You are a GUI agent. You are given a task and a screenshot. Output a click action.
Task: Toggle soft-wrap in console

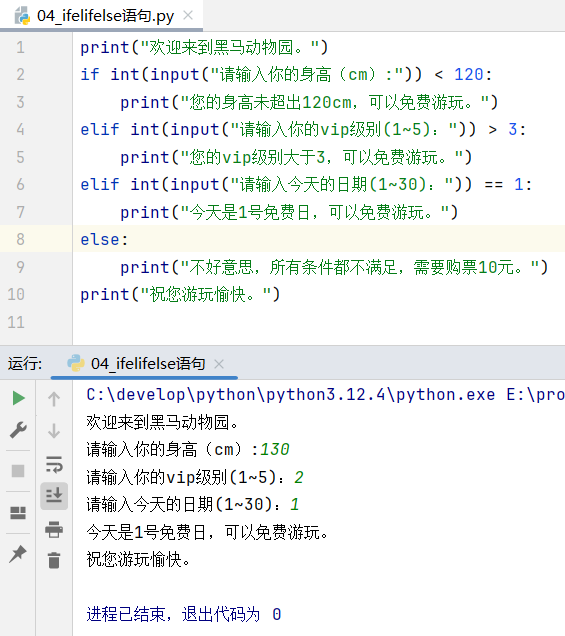coord(54,464)
